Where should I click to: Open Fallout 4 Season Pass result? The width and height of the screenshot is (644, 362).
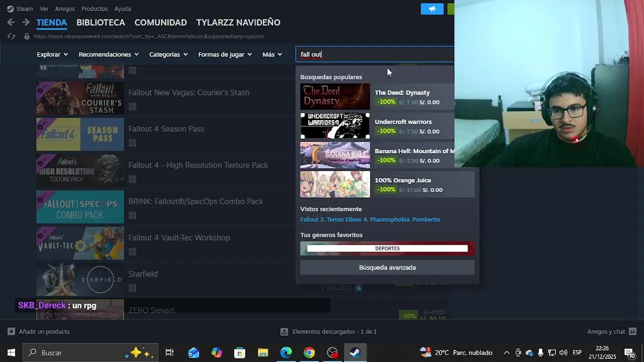coord(166,129)
